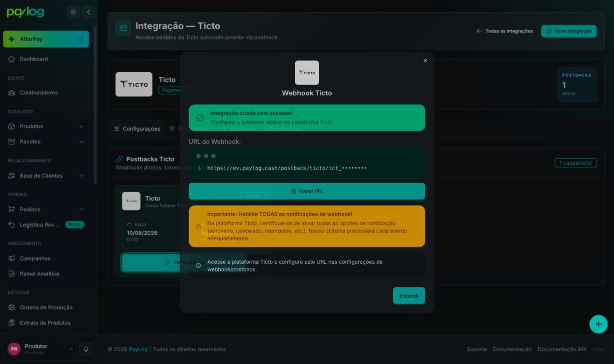Open notifications bell icon
Viewport: 614px width, 364px height.
(86, 349)
